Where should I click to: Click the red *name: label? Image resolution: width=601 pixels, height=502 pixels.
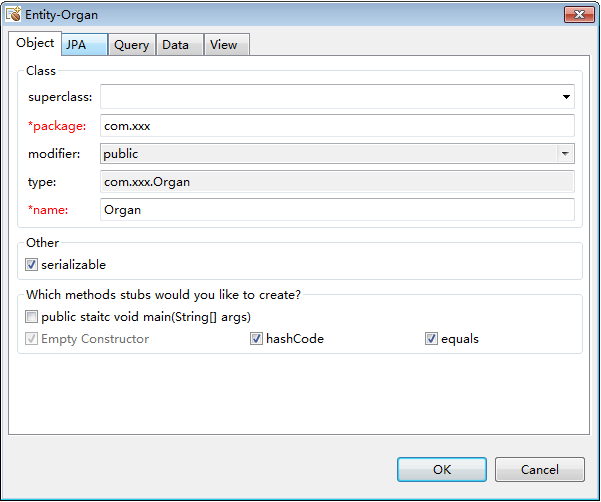48,210
